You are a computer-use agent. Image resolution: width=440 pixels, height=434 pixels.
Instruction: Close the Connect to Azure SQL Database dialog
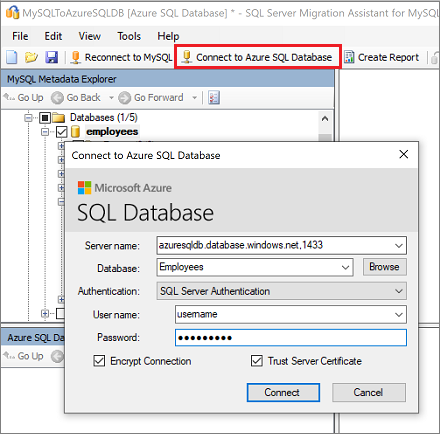(404, 154)
